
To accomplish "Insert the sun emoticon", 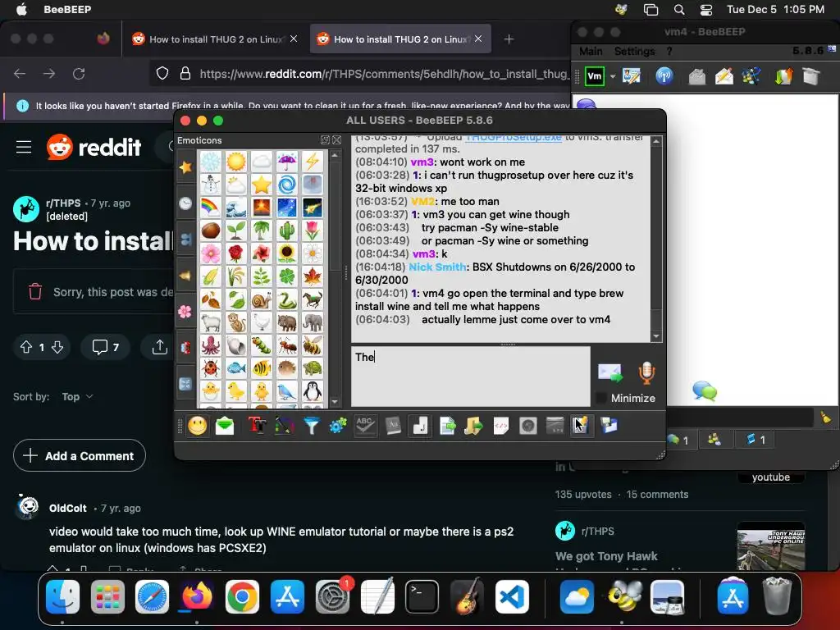I will [x=235, y=162].
